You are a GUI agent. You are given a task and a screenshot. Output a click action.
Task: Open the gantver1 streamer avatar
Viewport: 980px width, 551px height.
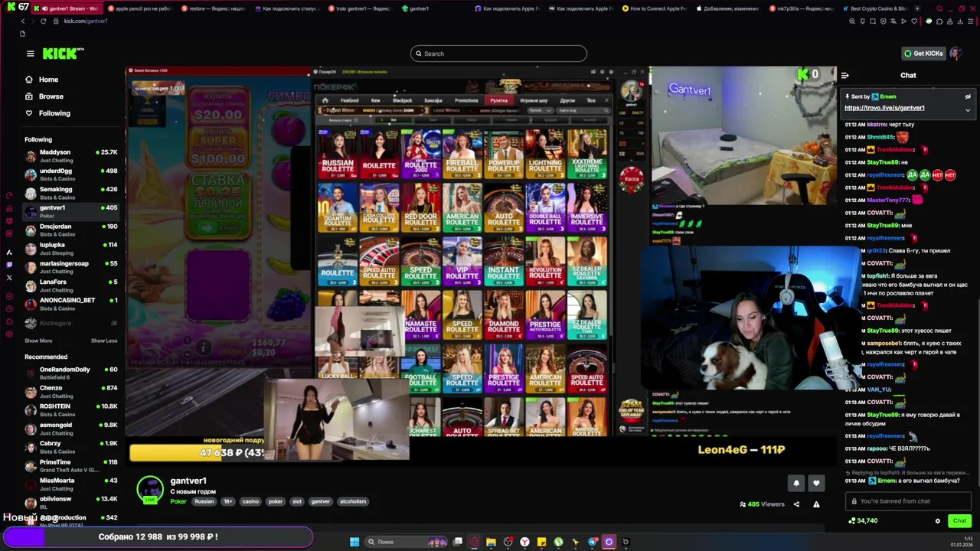point(150,489)
